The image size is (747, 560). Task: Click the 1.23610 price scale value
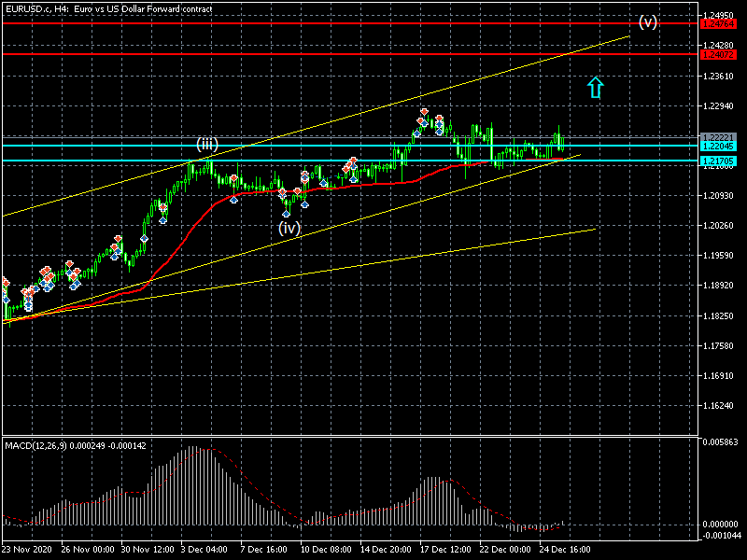pos(720,77)
